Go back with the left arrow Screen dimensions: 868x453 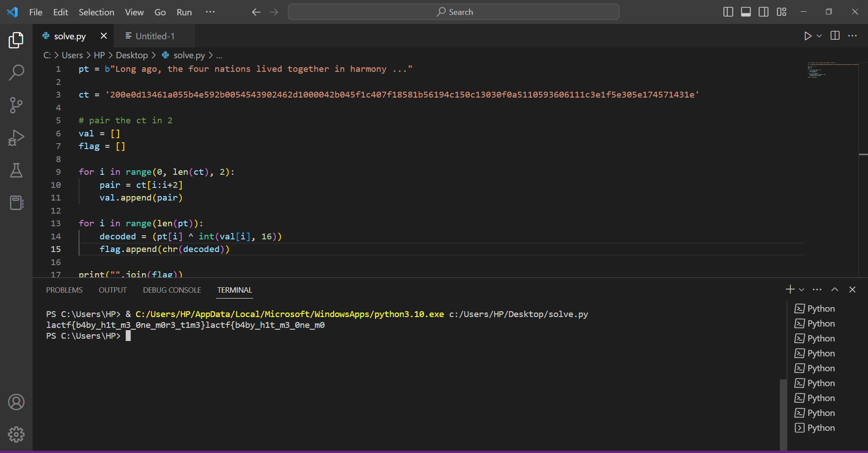256,12
